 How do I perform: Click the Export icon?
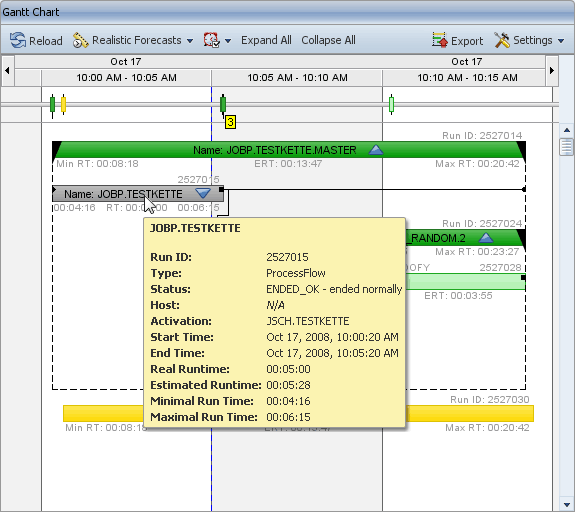(x=439, y=40)
